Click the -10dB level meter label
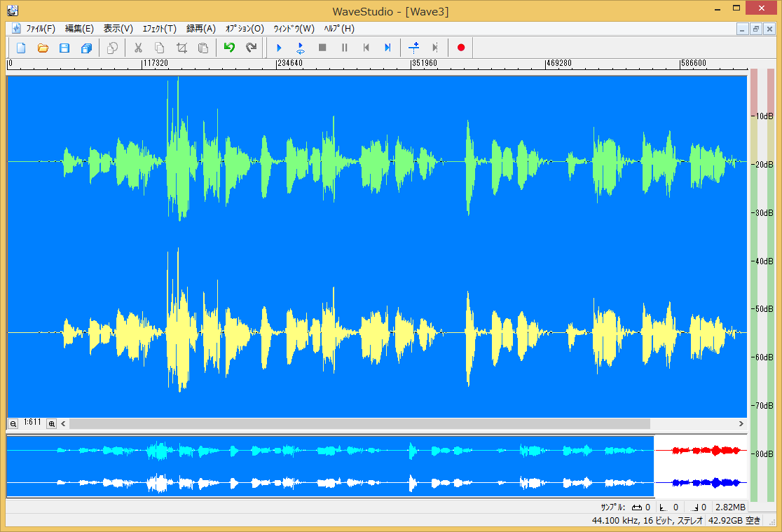Image resolution: width=782 pixels, height=532 pixels. 764,116
